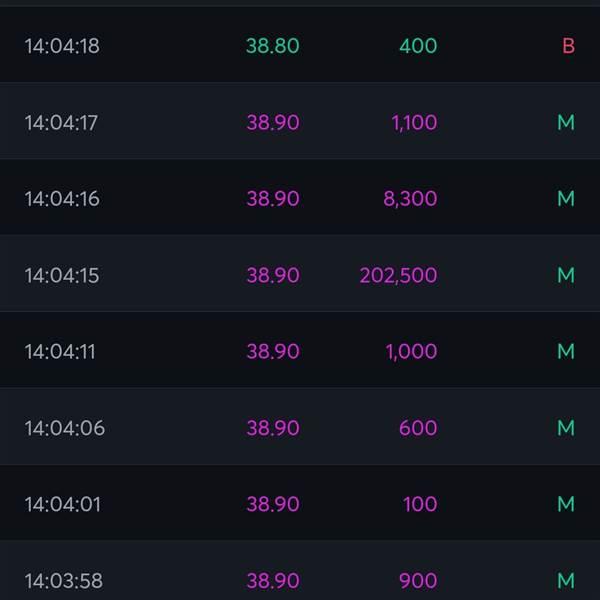Tap the M indicator for the 14:04:01 trade

(566, 504)
